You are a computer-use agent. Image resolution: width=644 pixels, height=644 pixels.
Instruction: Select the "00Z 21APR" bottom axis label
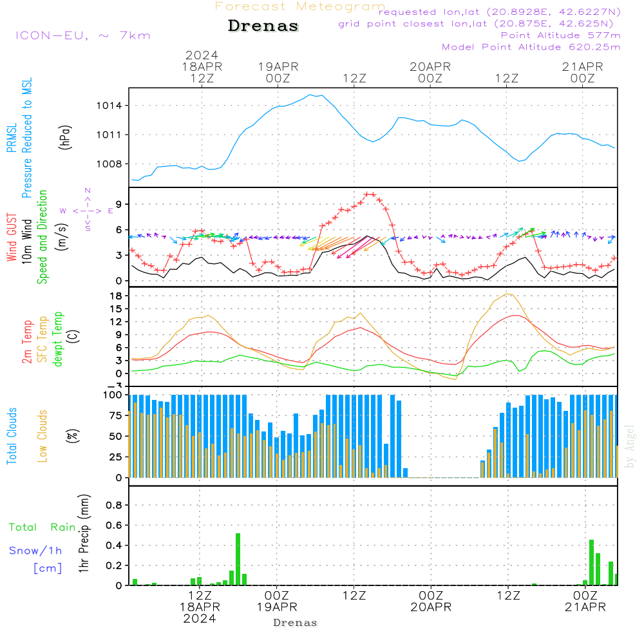point(585,601)
